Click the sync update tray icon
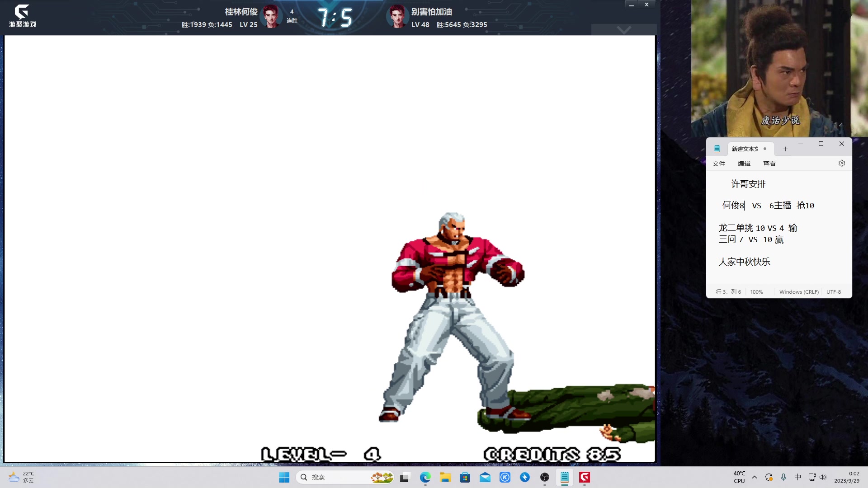 coord(769,477)
